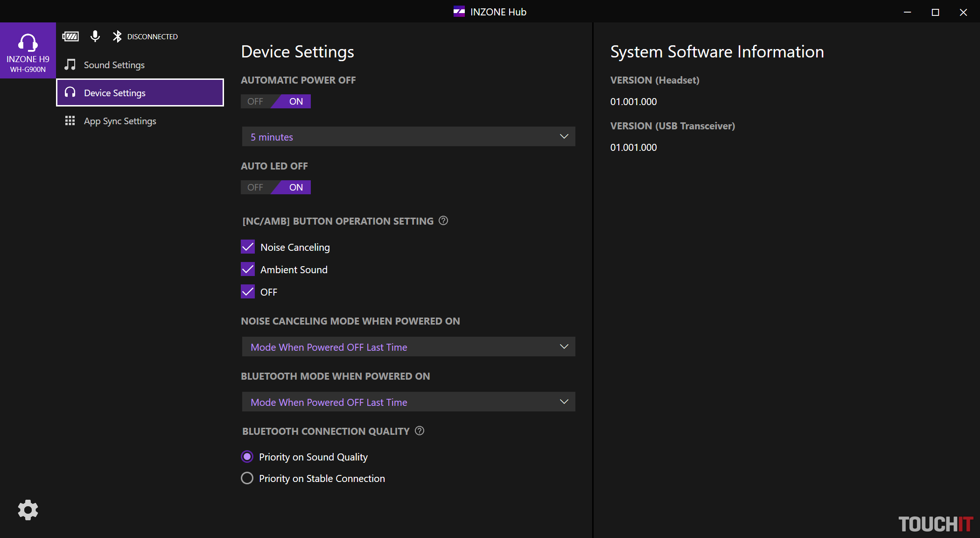Open Bluetooth Mode When Powered On dropdown
980x538 pixels.
click(408, 402)
